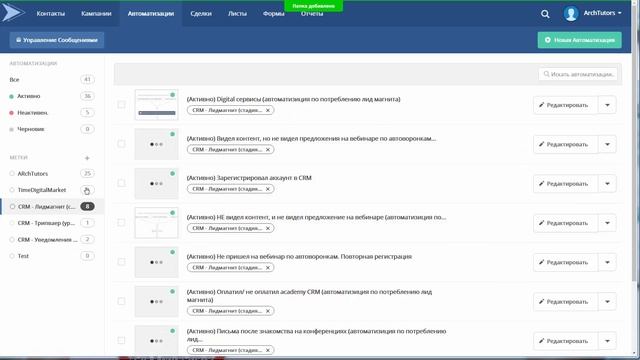
Task: Open the Зарегистрировал аккаунт automation thumbnail
Action: pyautogui.click(x=156, y=184)
